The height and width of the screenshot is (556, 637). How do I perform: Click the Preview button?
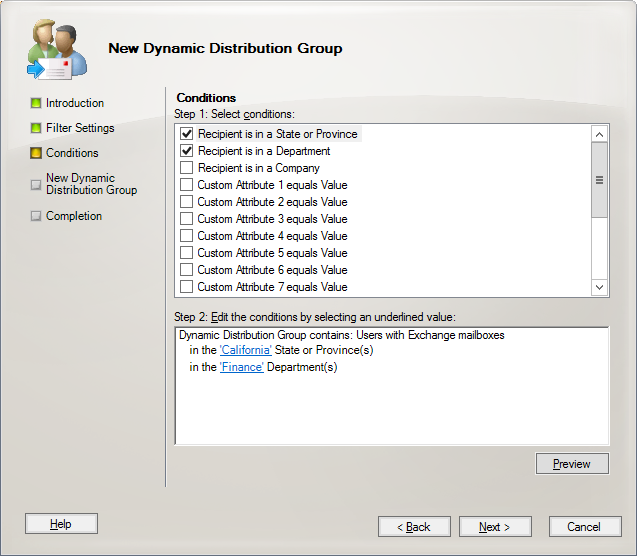click(572, 464)
